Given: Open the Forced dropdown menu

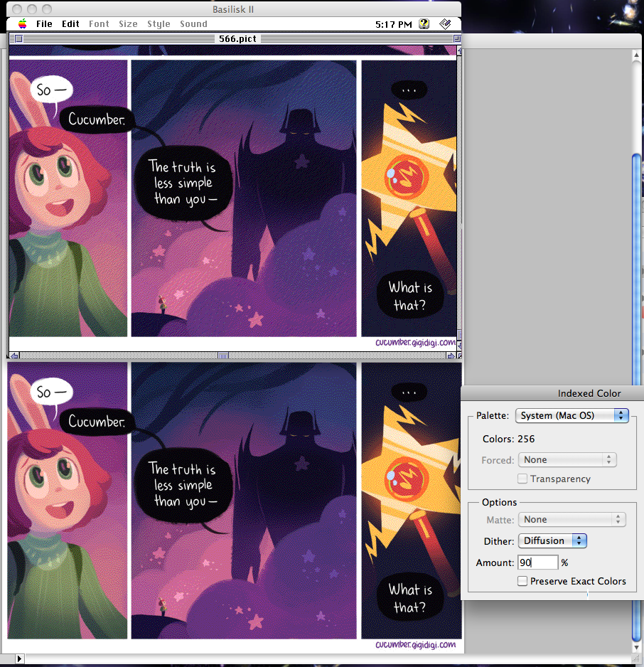Looking at the screenshot, I should coord(567,460).
